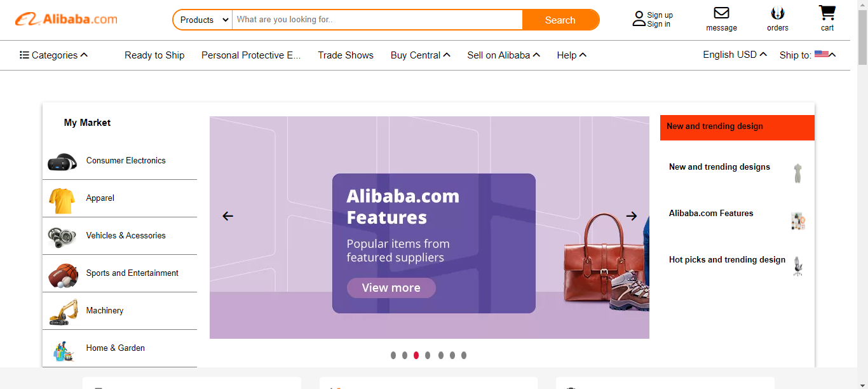
Task: Expand the English USD language selector
Action: click(735, 55)
